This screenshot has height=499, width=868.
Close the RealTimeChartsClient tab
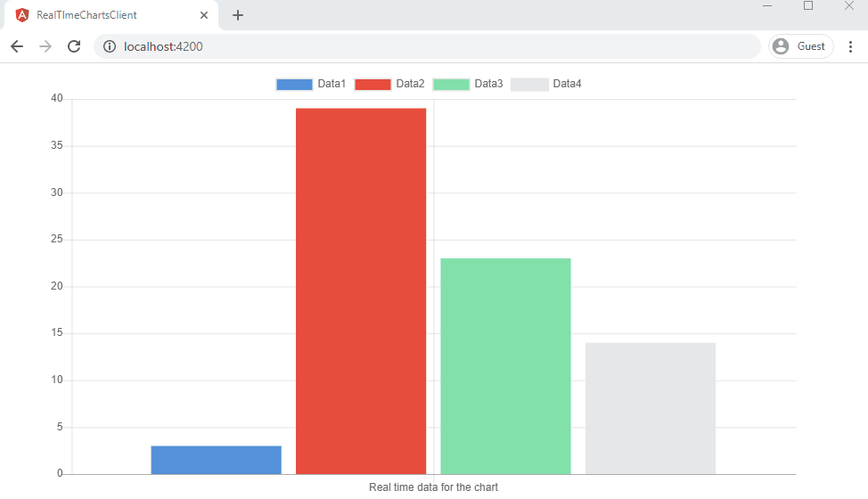204,15
